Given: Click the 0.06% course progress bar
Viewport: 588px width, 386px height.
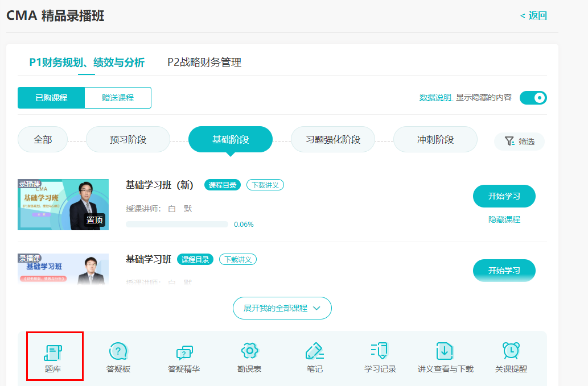Looking at the screenshot, I should (x=176, y=225).
